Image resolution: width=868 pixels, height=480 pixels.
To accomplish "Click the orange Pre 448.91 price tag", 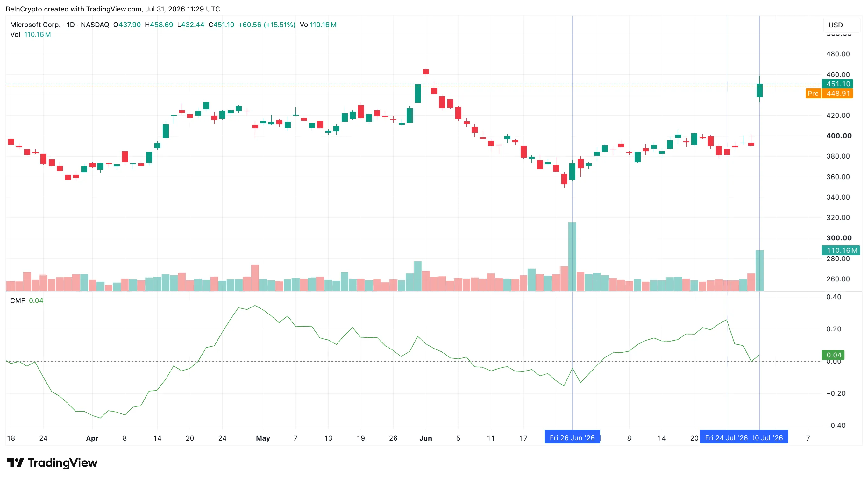I will coord(829,93).
